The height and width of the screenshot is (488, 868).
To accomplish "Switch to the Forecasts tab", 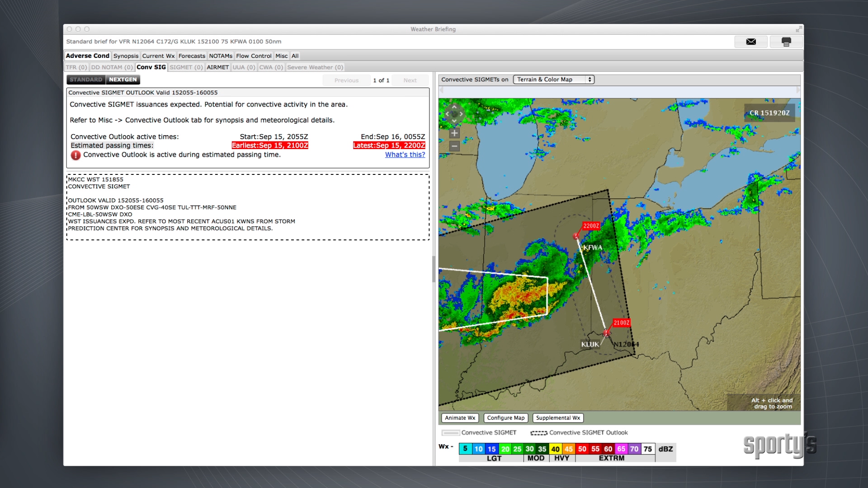I will [x=192, y=56].
